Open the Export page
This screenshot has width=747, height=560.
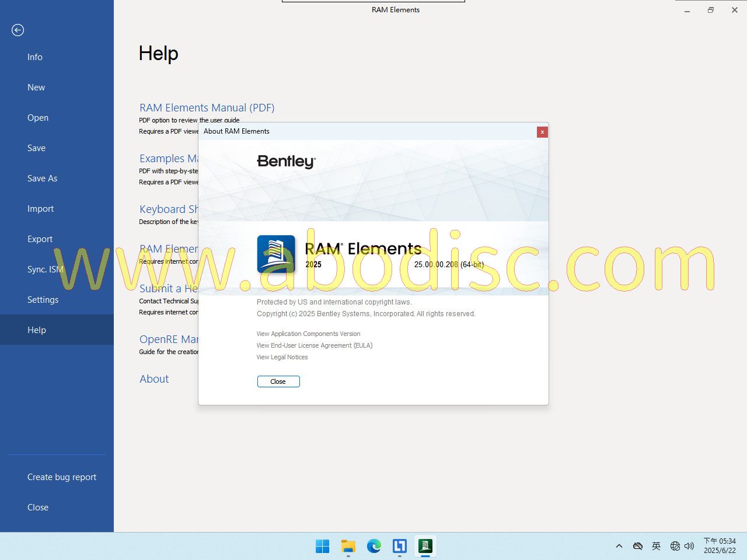point(40,239)
